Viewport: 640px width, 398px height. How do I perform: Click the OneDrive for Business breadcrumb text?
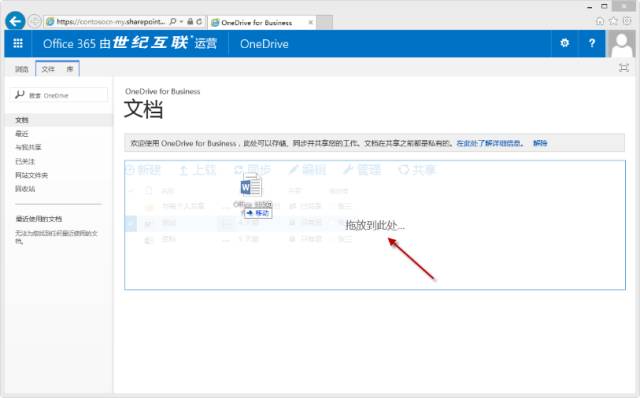coord(162,91)
